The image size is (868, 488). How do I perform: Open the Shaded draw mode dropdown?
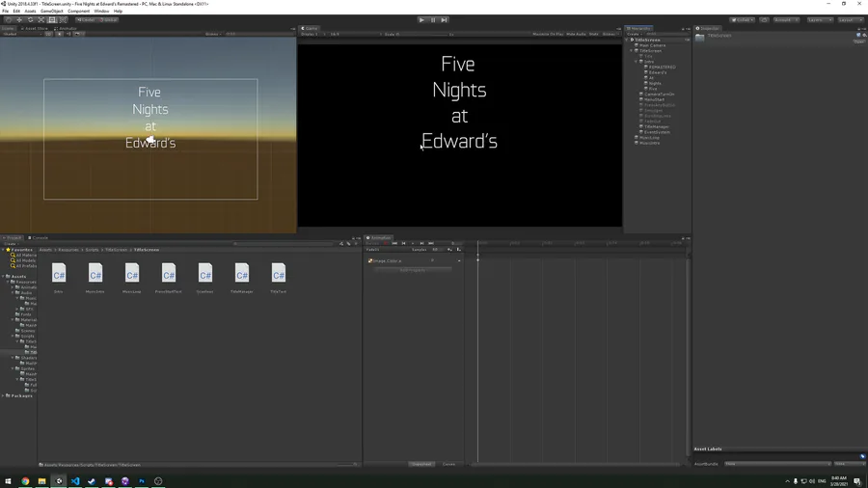click(x=21, y=35)
